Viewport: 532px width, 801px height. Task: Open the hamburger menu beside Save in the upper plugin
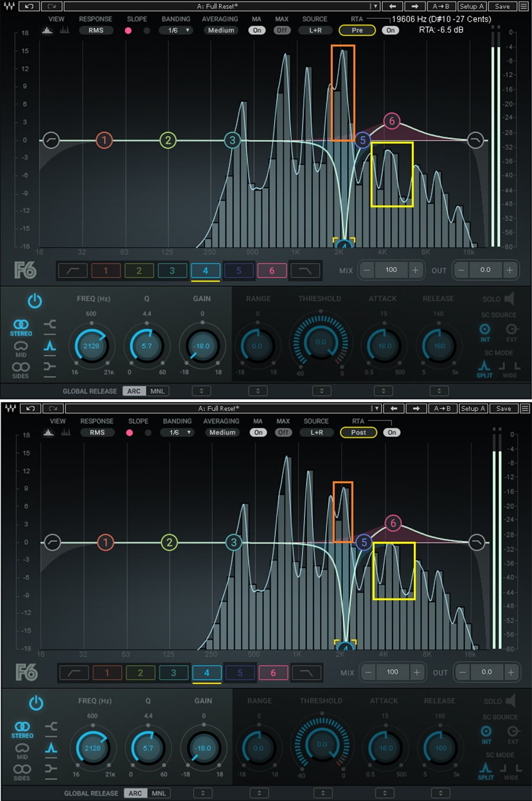(x=524, y=7)
